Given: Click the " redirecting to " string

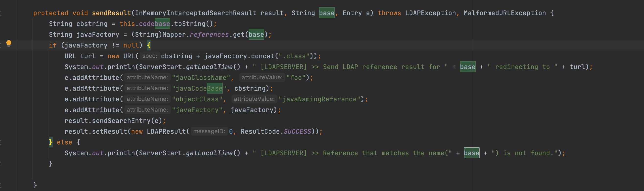Looking at the screenshot, I should (x=522, y=67).
